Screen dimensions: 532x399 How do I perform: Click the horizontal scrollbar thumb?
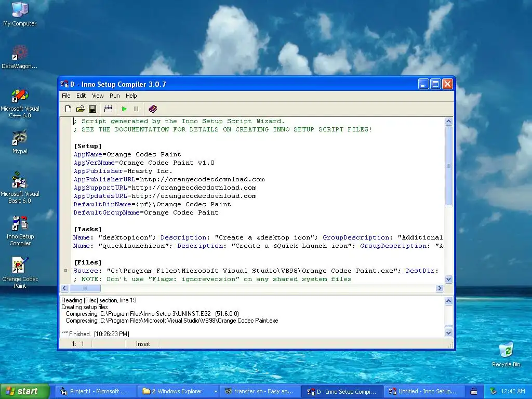tap(85, 288)
